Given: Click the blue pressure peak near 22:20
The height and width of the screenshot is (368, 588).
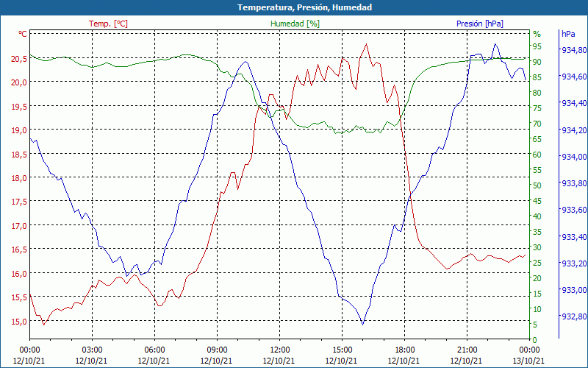Looking at the screenshot, I should (495, 44).
